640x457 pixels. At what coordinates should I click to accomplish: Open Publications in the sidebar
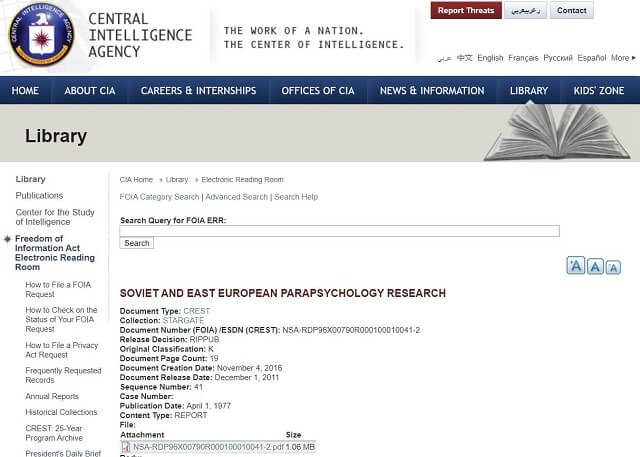click(39, 195)
